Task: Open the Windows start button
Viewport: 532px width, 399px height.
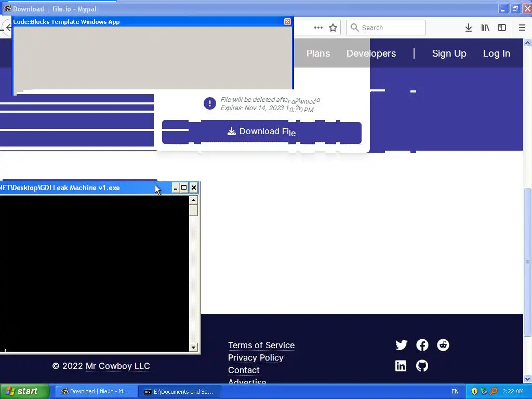Action: point(25,392)
